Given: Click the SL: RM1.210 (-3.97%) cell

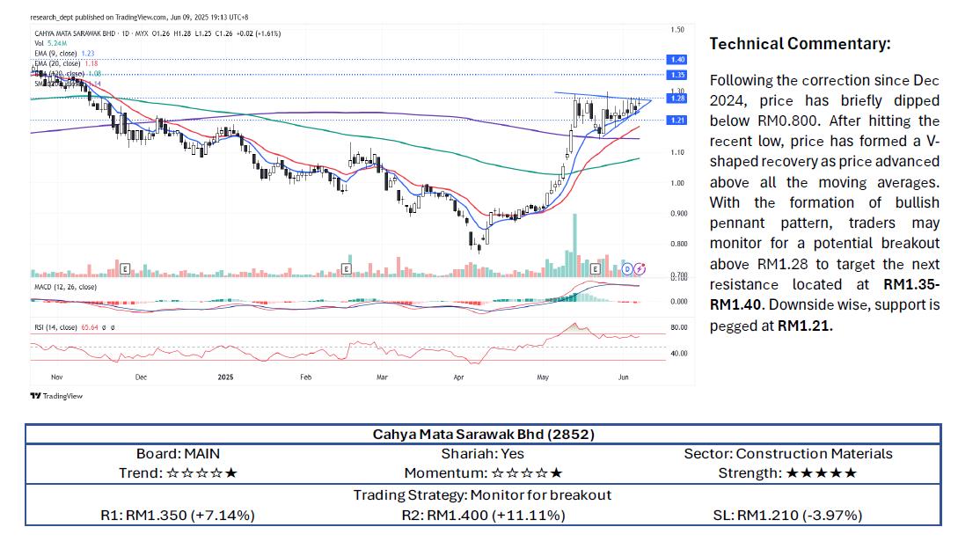Looking at the screenshot, I should coord(787,516).
